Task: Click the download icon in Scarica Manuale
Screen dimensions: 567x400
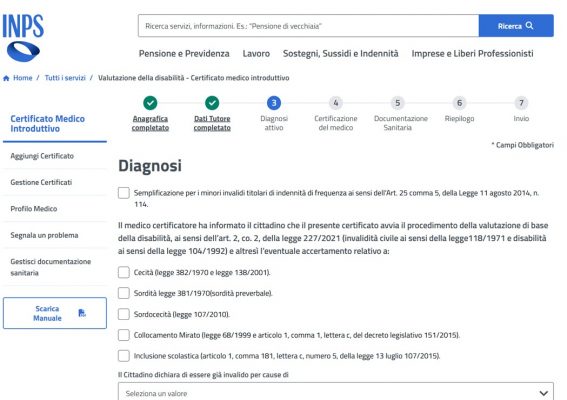Action: point(82,313)
